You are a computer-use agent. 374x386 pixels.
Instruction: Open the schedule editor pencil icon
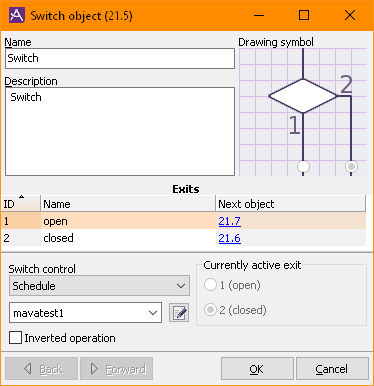[x=179, y=313]
